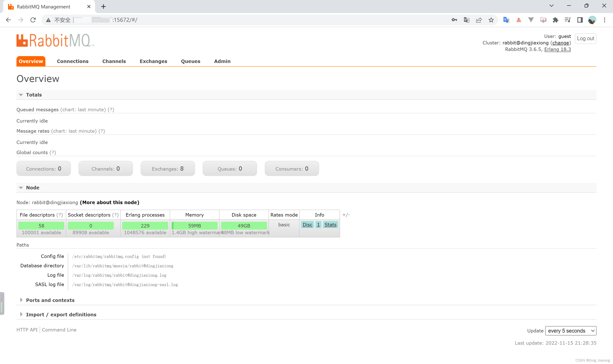The width and height of the screenshot is (613, 364).
Task: Click the Log out button
Action: (x=586, y=38)
